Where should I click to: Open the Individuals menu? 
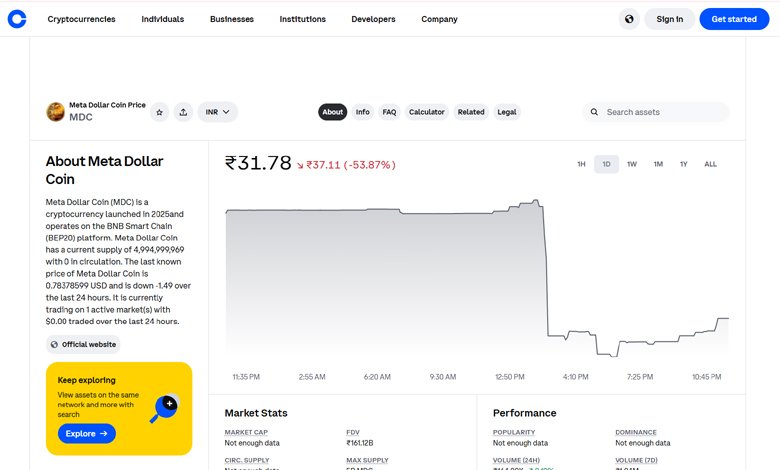coord(163,19)
